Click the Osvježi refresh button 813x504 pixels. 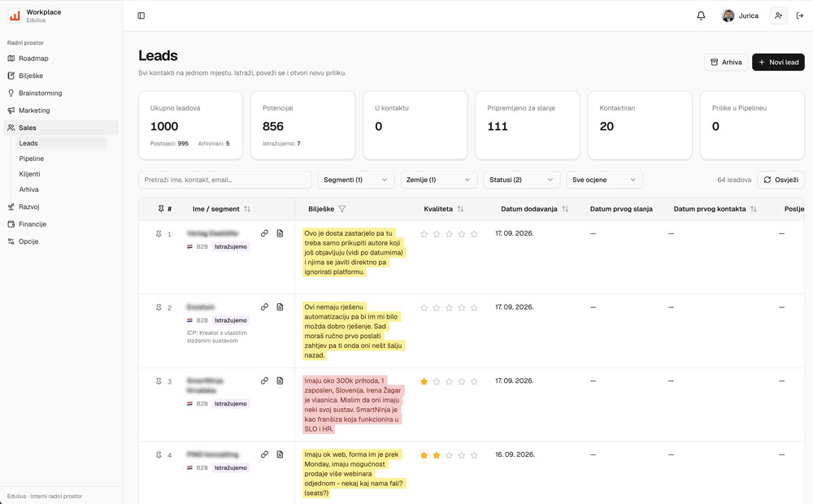pos(780,180)
